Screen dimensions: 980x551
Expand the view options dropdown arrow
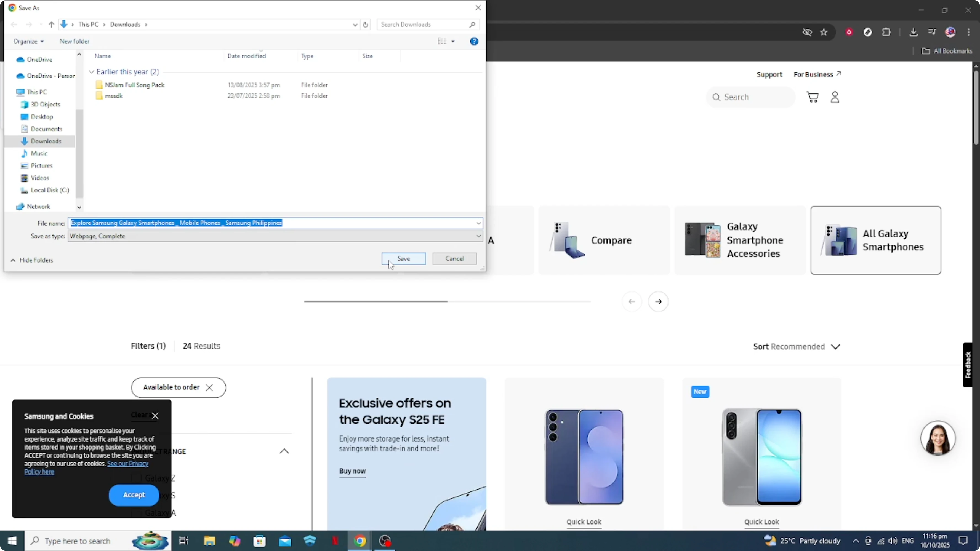click(x=453, y=41)
